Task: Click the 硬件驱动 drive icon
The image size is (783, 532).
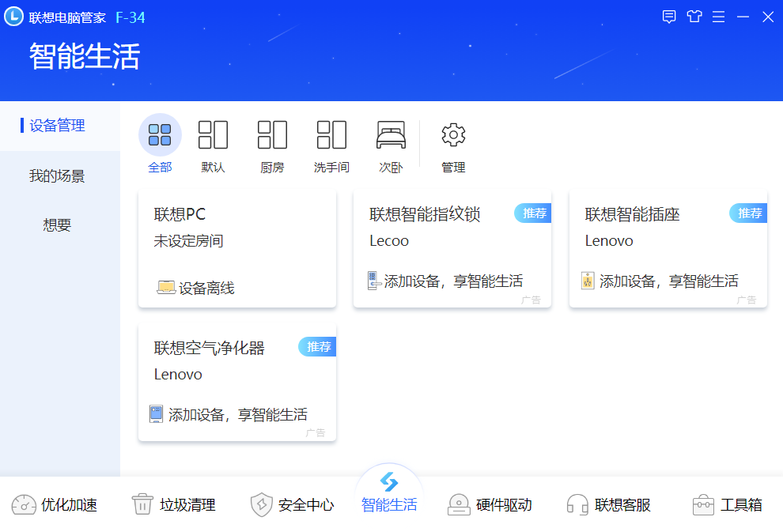Action: [x=459, y=504]
